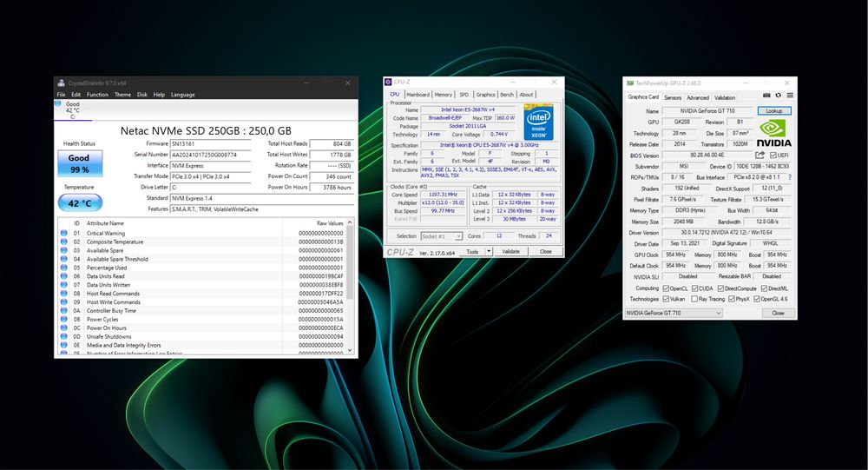868x470 pixels.
Task: Switch to the Memory tab in CPU-Z
Action: (x=444, y=95)
